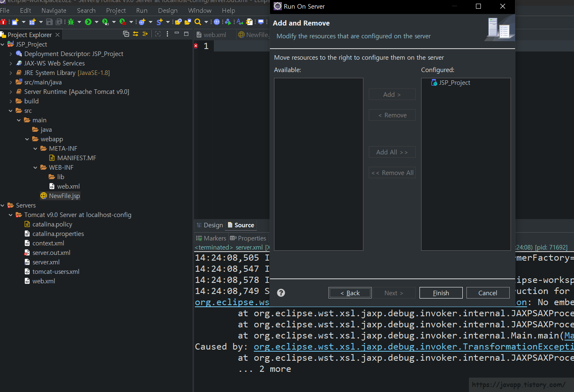
Task: Expand the JRE System Library node
Action: [x=11, y=73]
